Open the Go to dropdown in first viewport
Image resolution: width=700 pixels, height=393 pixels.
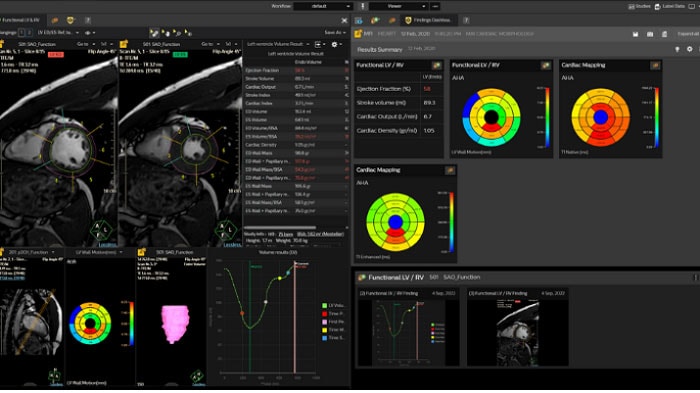click(86, 44)
